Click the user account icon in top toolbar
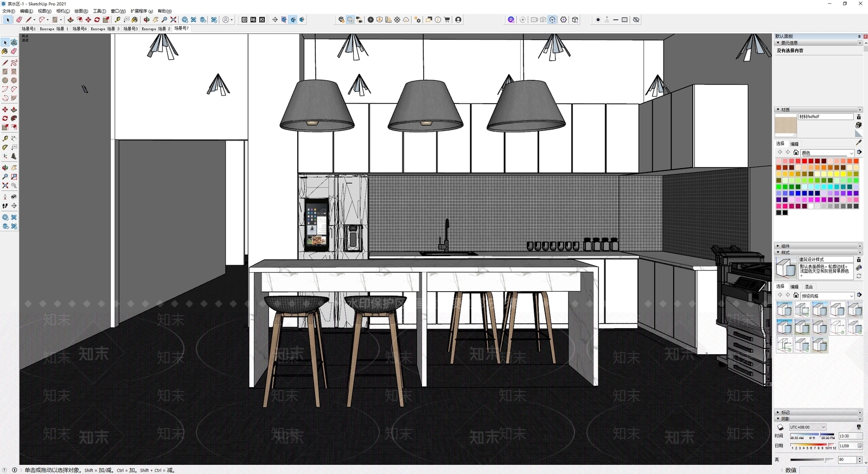The height and width of the screenshot is (474, 868). point(226,20)
